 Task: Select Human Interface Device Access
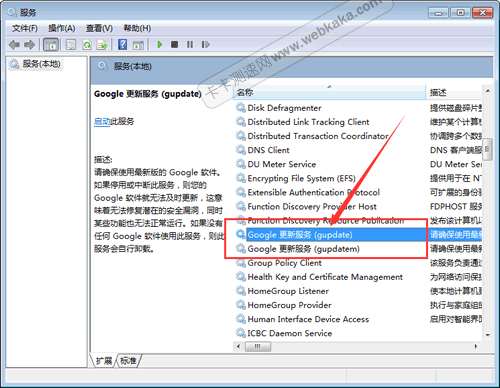[x=308, y=319]
